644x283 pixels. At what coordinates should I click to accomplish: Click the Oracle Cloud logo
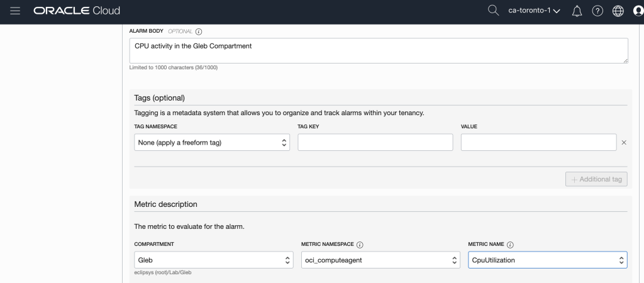77,11
